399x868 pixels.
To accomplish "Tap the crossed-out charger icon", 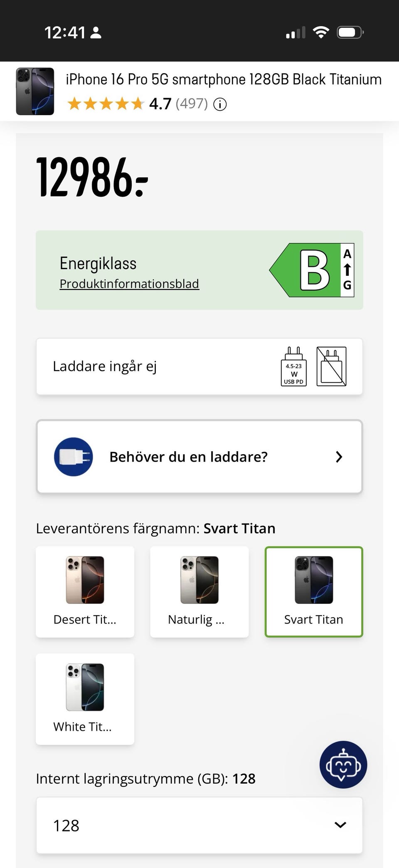I will pos(331,366).
